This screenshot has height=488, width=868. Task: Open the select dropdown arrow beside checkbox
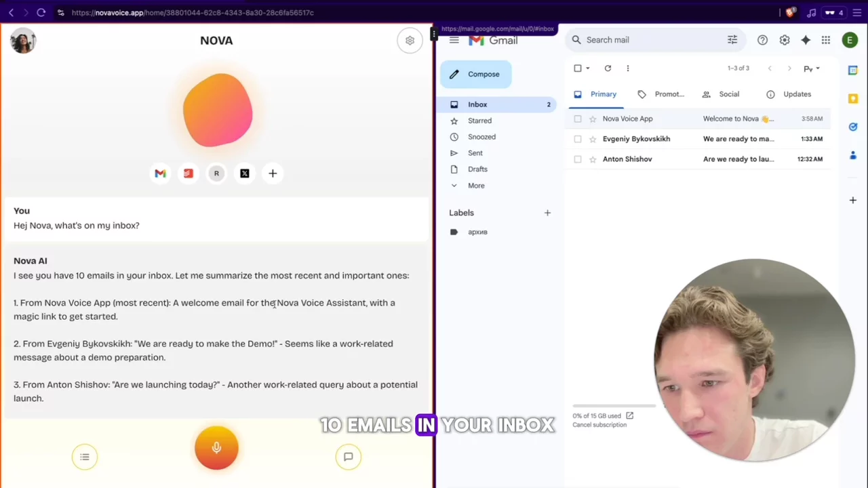(588, 68)
